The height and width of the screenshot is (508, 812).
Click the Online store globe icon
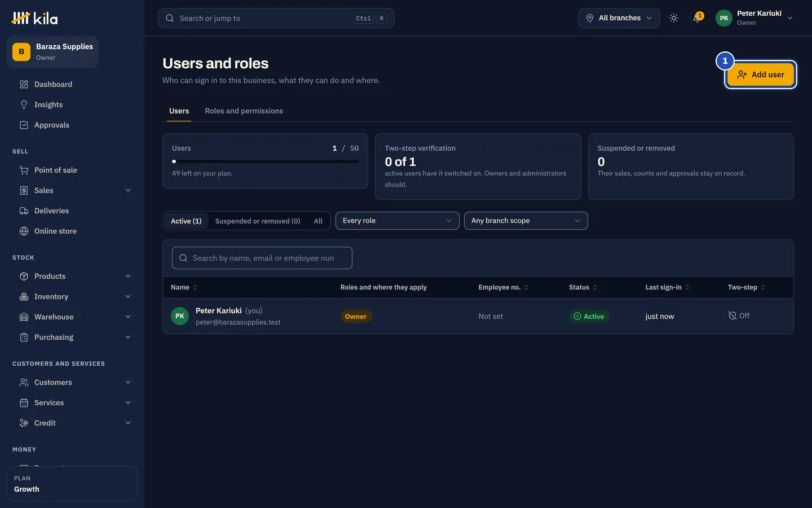(x=24, y=231)
